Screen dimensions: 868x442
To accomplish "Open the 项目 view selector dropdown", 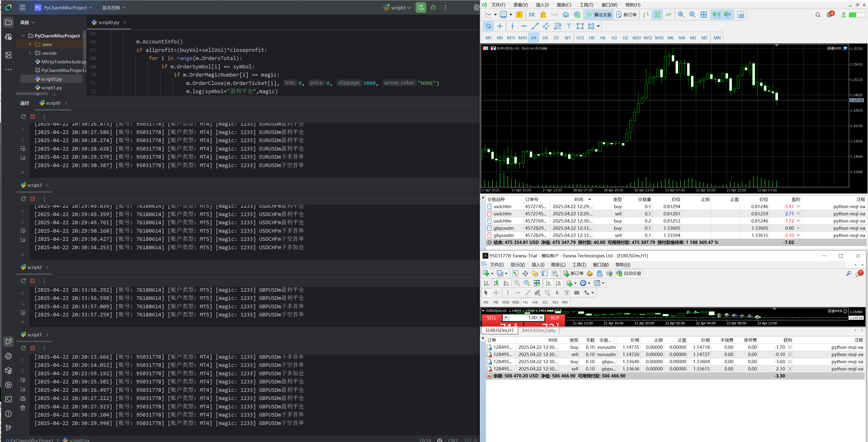I will [27, 23].
